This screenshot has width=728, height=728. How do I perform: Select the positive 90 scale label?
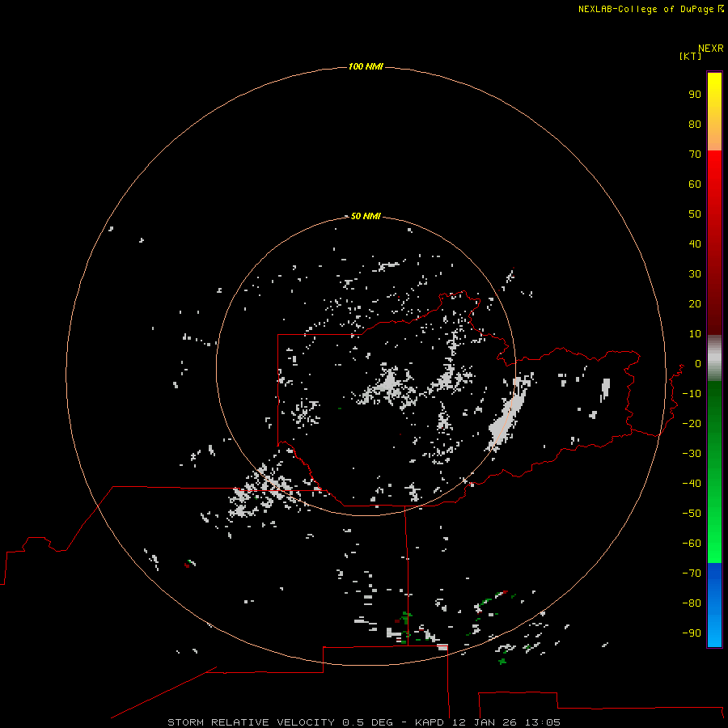695,95
